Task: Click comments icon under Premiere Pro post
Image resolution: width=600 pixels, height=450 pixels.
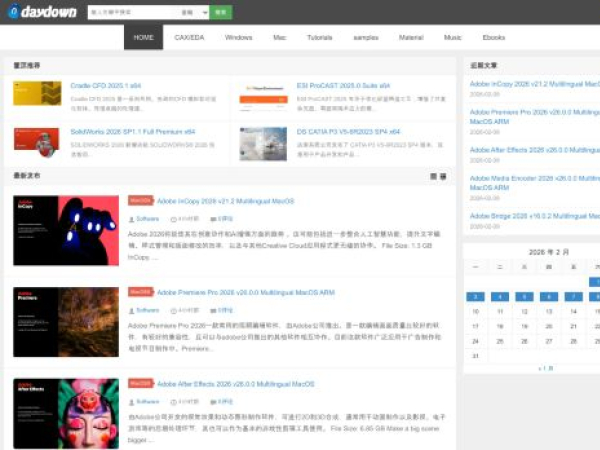Action: [213, 310]
